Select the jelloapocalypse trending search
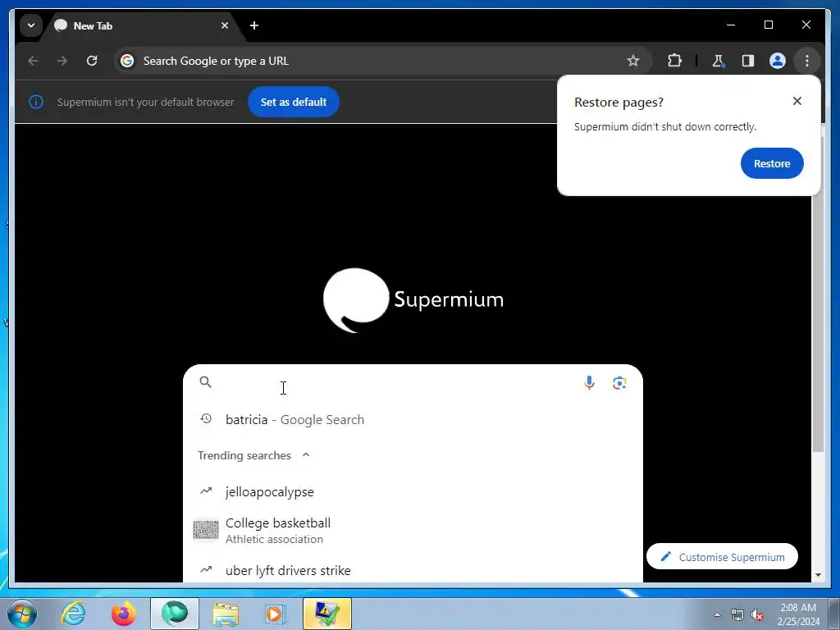The height and width of the screenshot is (630, 840). [413, 491]
